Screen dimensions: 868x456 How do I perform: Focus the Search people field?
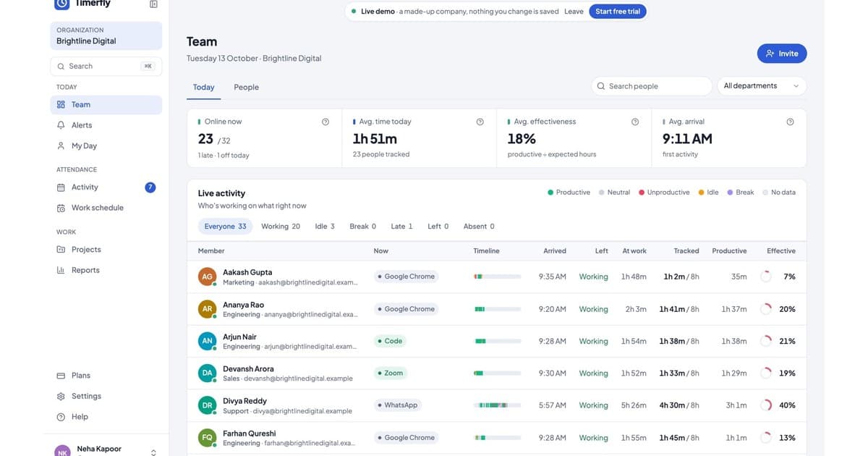coord(652,86)
